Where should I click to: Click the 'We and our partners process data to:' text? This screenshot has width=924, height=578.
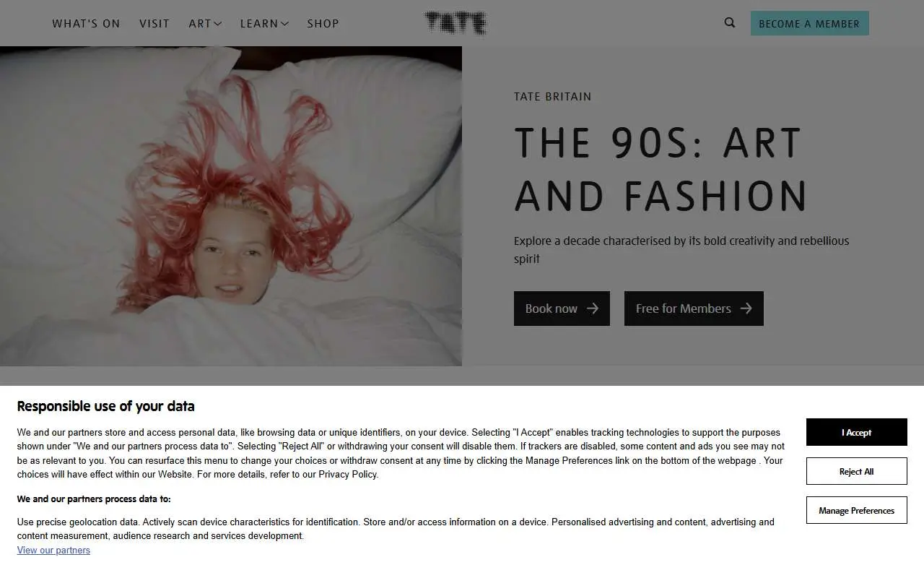coord(94,499)
